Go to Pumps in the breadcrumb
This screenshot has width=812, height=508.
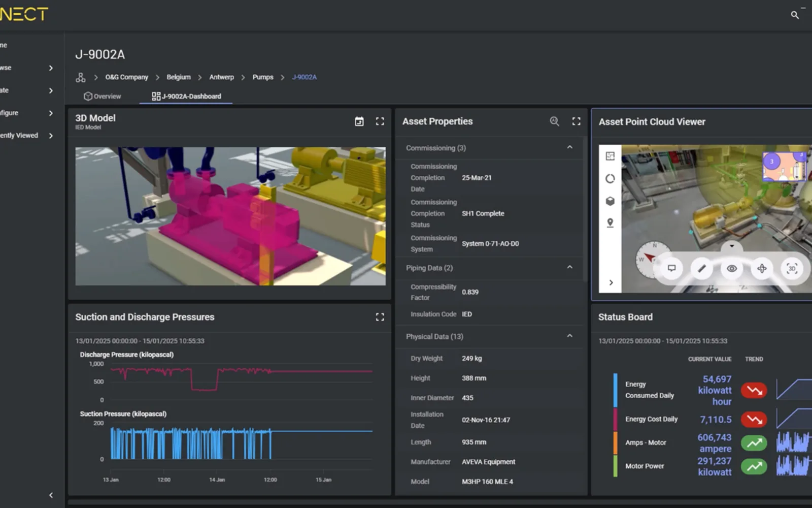click(x=263, y=77)
